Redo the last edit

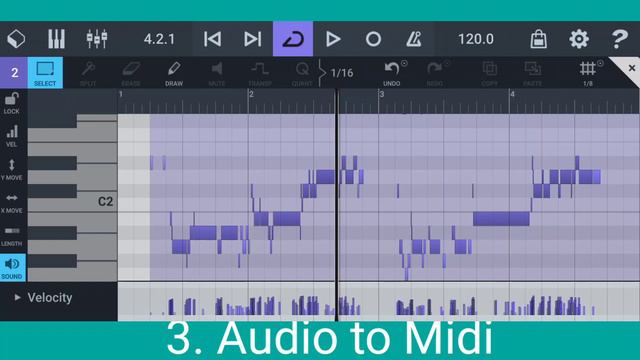pos(435,73)
